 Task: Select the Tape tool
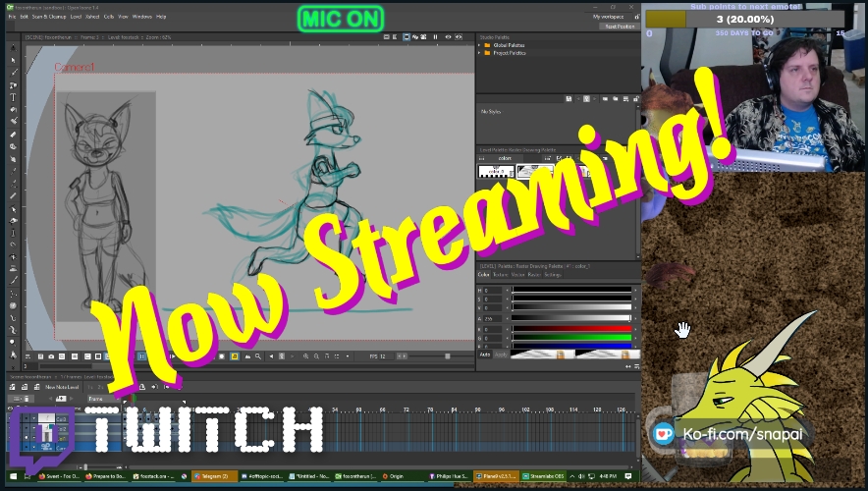pos(14,146)
